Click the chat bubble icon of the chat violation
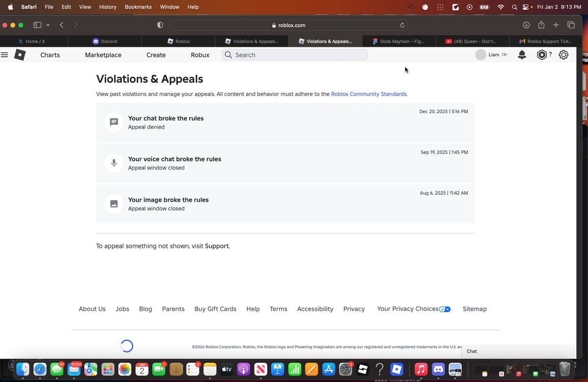This screenshot has width=588, height=382. click(114, 122)
